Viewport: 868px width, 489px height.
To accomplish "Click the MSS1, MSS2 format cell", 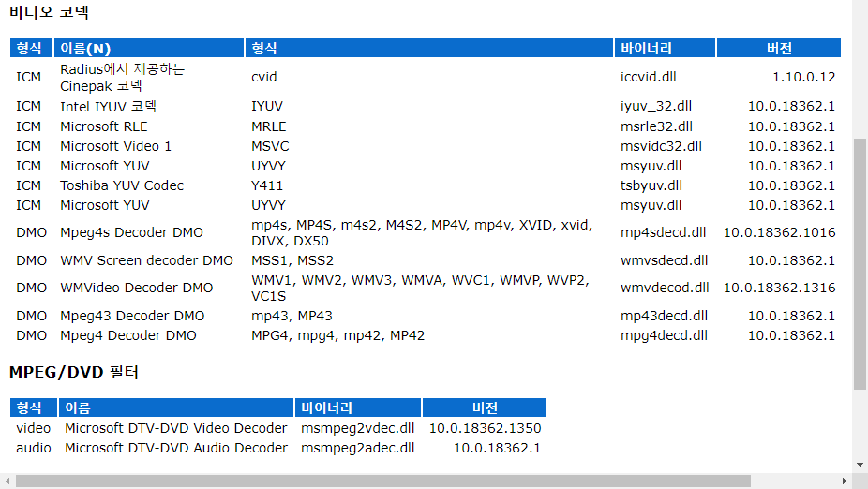I will [x=292, y=260].
